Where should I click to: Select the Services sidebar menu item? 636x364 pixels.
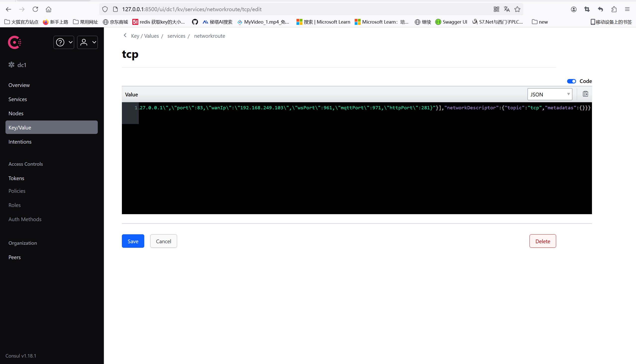point(17,99)
